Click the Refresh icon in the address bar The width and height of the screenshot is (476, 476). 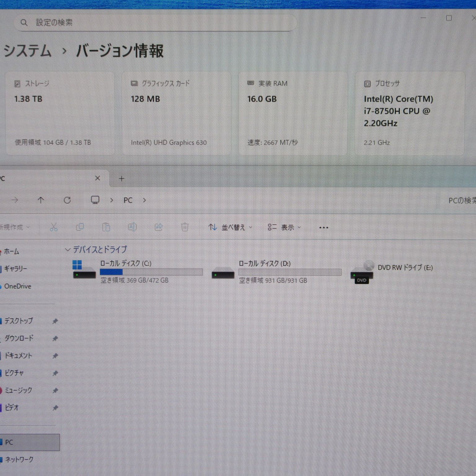(x=68, y=200)
